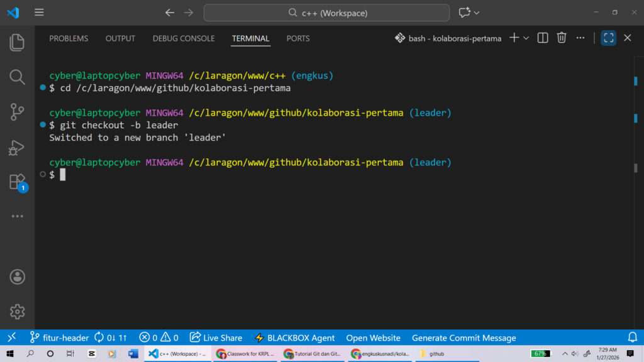
Task: Open the Manage gear settings
Action: (17, 311)
